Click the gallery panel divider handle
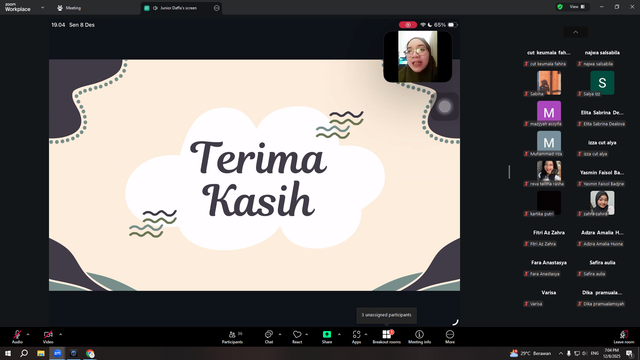Image resolution: width=640 pixels, height=360 pixels. coord(509,172)
